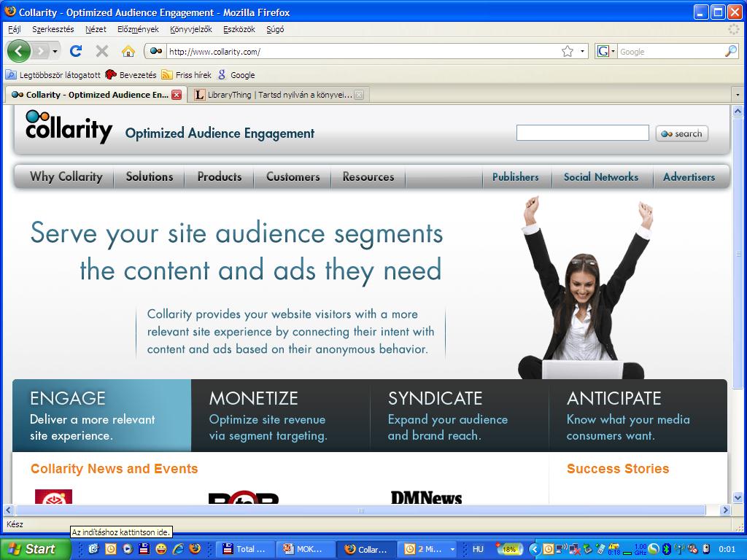Open the Friss hírek feed bookmark
The image size is (747, 560).
pos(186,75)
